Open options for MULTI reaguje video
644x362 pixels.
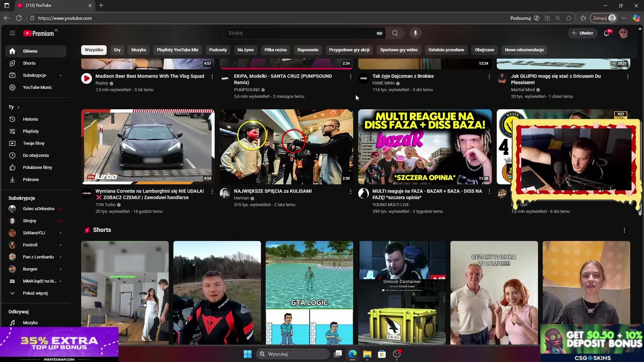point(489,192)
